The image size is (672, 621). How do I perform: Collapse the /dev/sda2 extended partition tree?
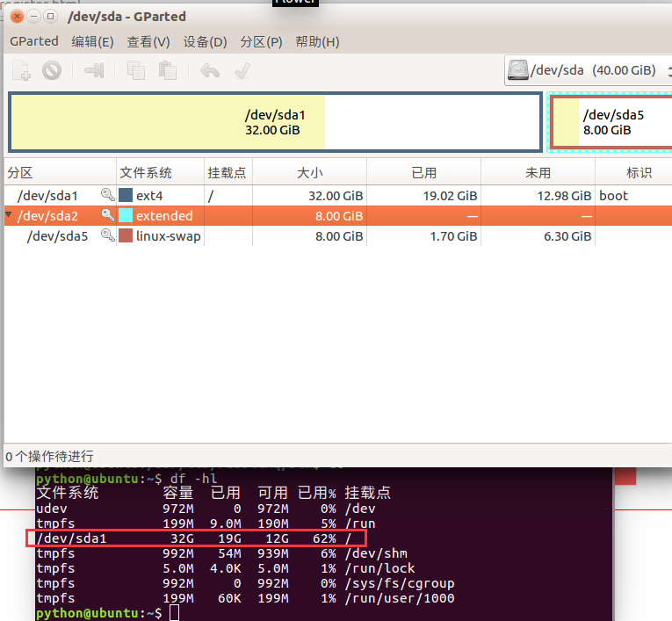tap(8, 213)
